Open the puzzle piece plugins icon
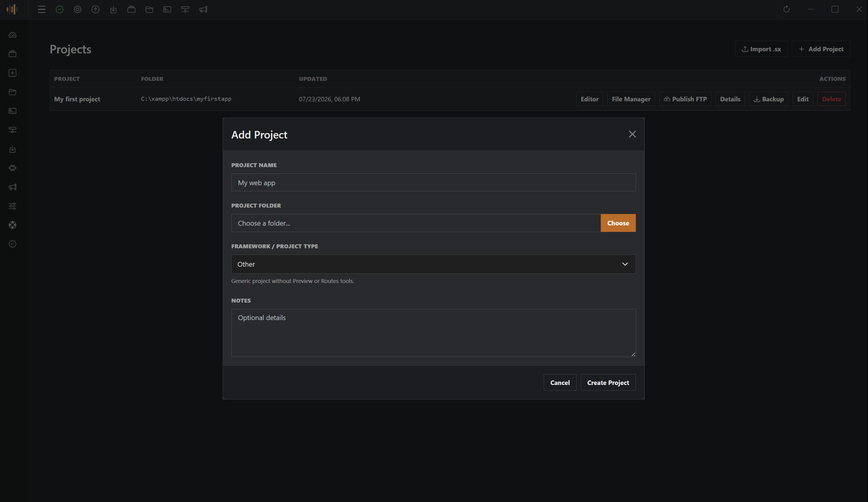This screenshot has height=502, width=868. click(x=12, y=168)
